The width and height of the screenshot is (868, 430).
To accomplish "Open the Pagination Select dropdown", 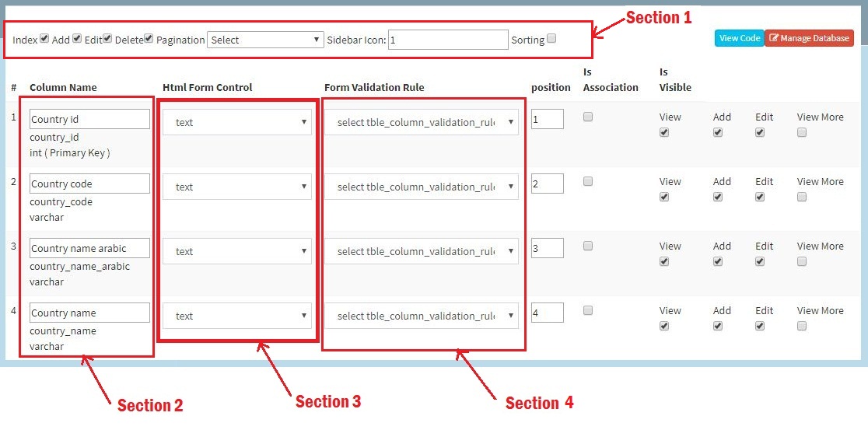I will (265, 40).
